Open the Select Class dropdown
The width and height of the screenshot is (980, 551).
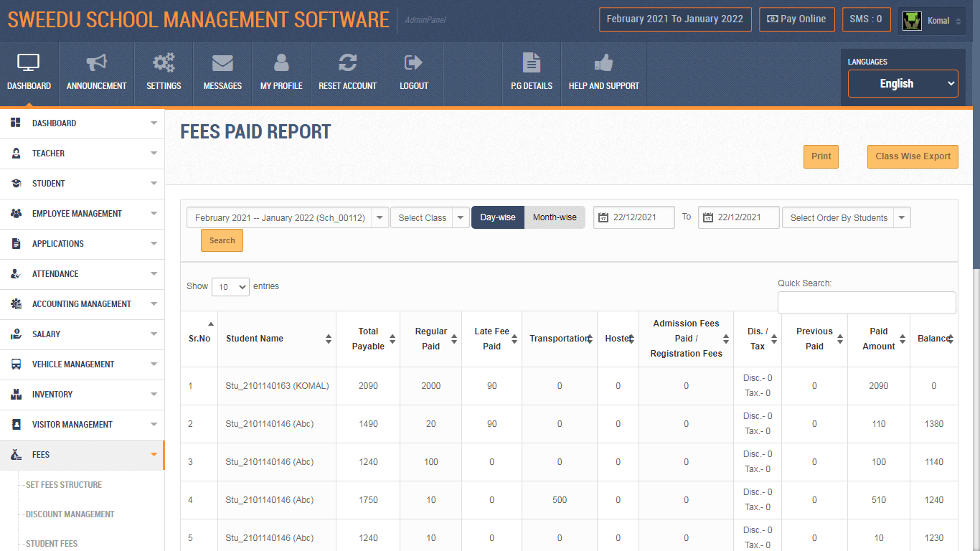tap(429, 216)
